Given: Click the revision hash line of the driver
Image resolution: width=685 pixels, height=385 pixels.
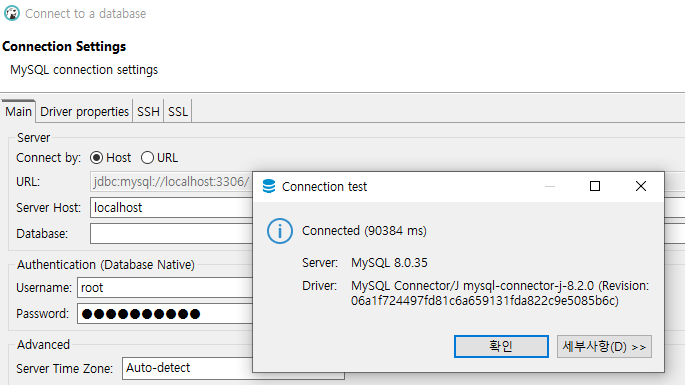Looking at the screenshot, I should click(485, 301).
